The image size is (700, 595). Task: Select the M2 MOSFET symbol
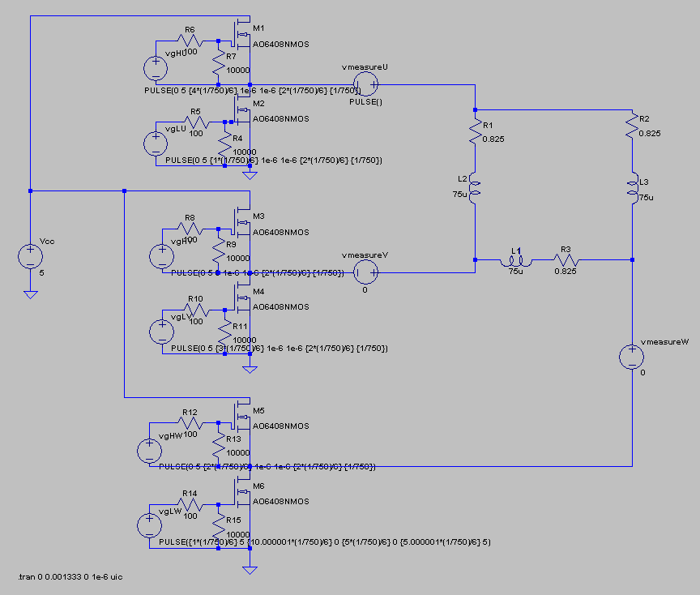(x=241, y=110)
